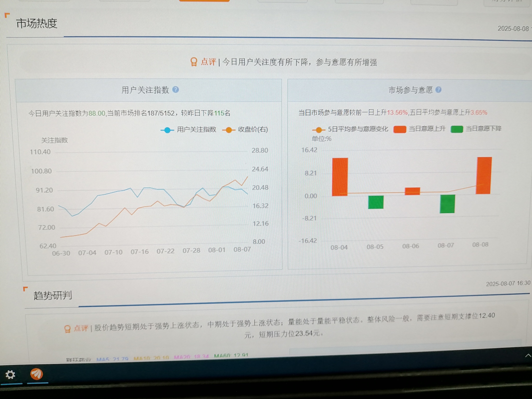Click the 28.80 right axis label
The width and height of the screenshot is (532, 399).
pyautogui.click(x=260, y=150)
